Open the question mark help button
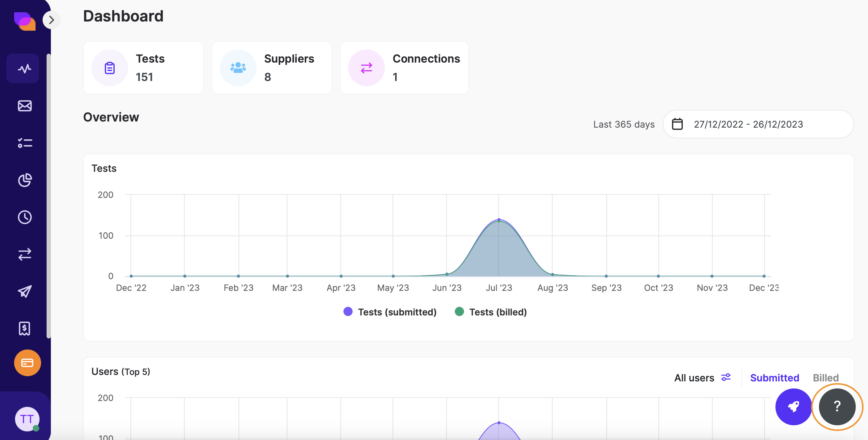Image resolution: width=868 pixels, height=440 pixels. click(837, 407)
